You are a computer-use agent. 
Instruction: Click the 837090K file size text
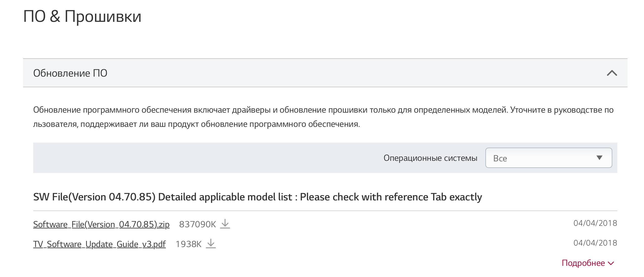click(197, 224)
